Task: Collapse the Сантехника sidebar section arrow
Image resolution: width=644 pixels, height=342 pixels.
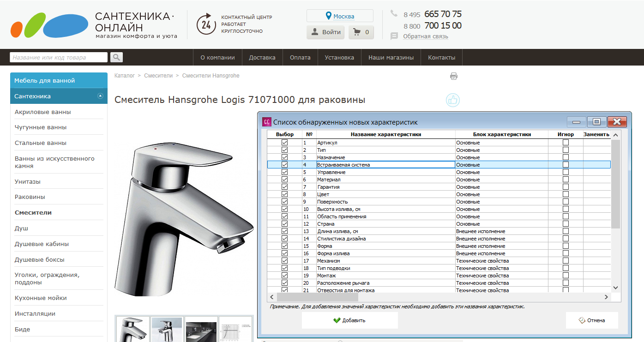Action: [x=100, y=96]
